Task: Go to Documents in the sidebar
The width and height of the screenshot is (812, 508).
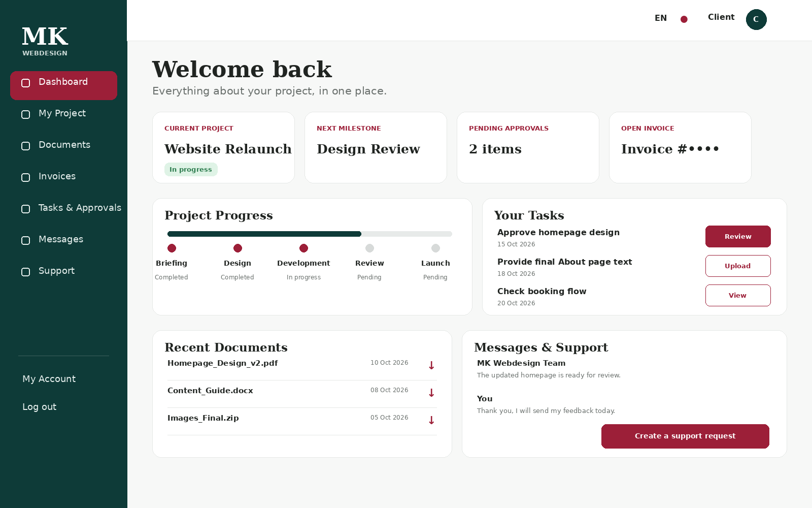Action: [x=63, y=145]
